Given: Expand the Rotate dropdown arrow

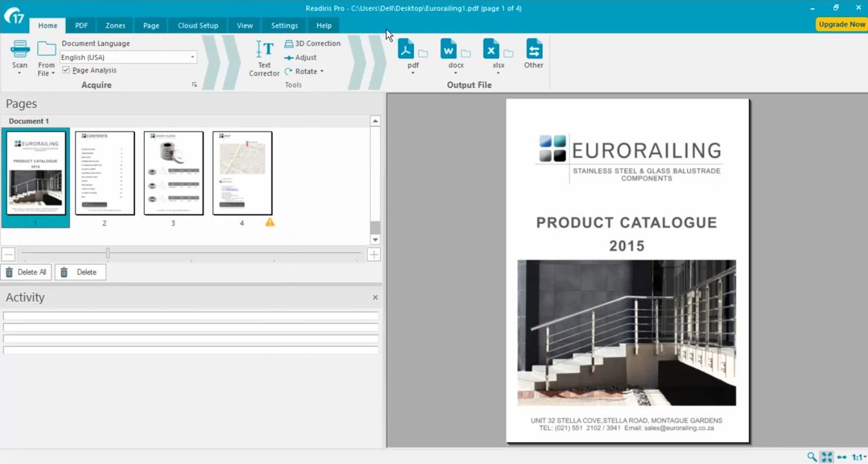Looking at the screenshot, I should click(322, 72).
